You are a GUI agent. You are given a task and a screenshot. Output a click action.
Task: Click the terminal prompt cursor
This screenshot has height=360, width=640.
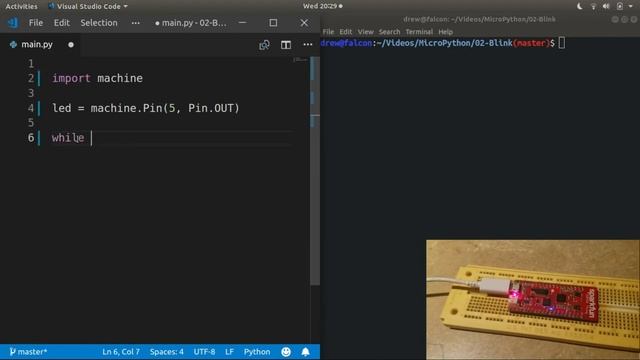point(562,43)
